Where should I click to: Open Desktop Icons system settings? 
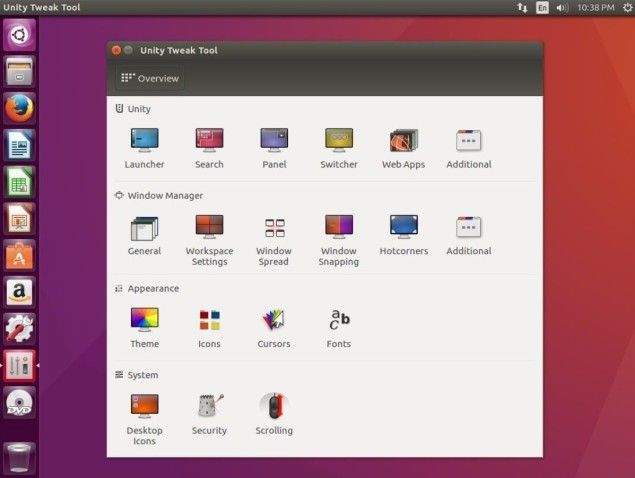click(145, 406)
